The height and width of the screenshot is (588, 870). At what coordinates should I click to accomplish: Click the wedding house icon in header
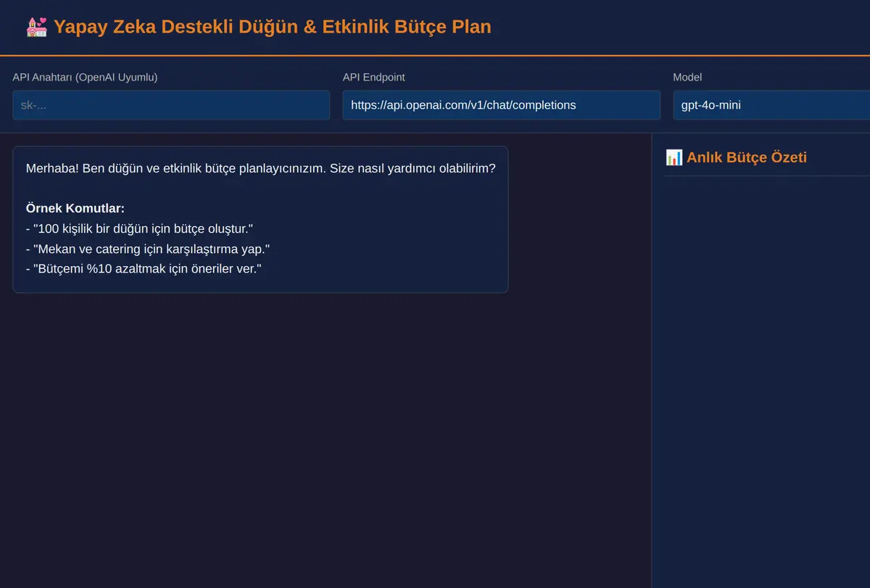tap(36, 28)
